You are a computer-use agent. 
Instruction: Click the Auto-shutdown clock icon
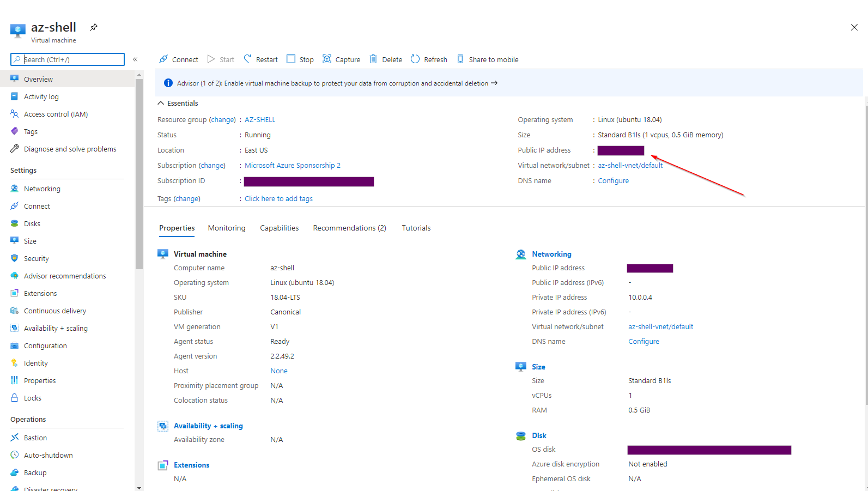point(15,455)
